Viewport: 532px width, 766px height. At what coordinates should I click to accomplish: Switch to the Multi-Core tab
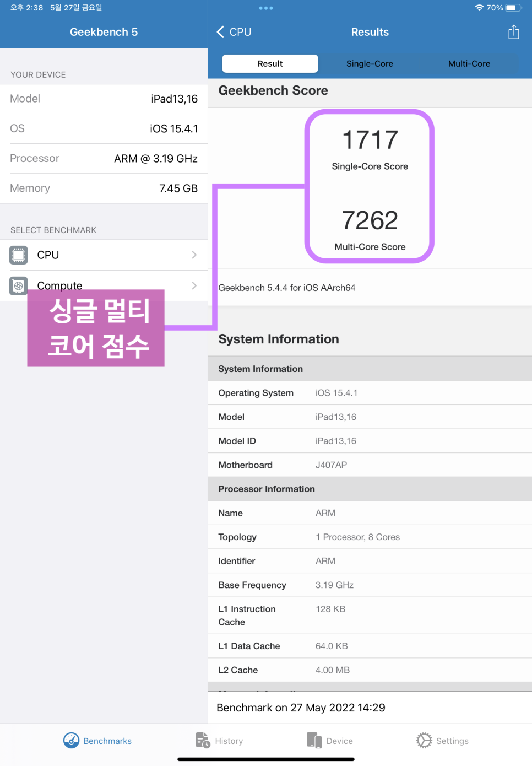tap(469, 63)
